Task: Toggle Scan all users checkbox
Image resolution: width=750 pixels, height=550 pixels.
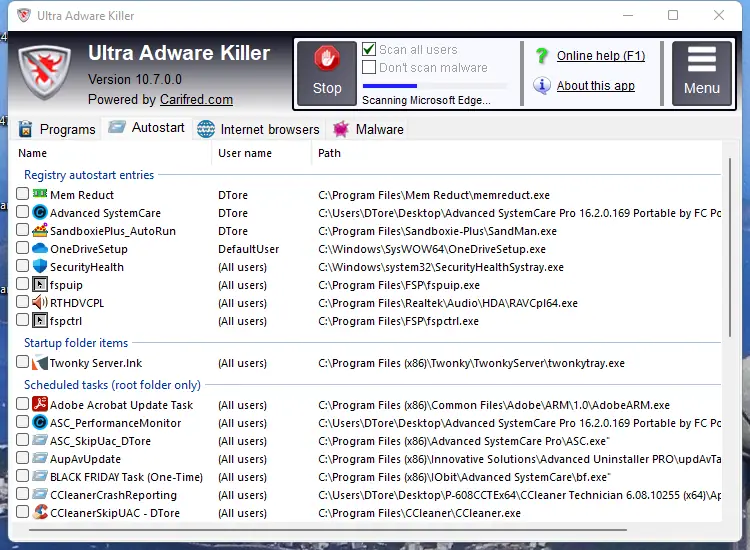Action: [x=369, y=49]
